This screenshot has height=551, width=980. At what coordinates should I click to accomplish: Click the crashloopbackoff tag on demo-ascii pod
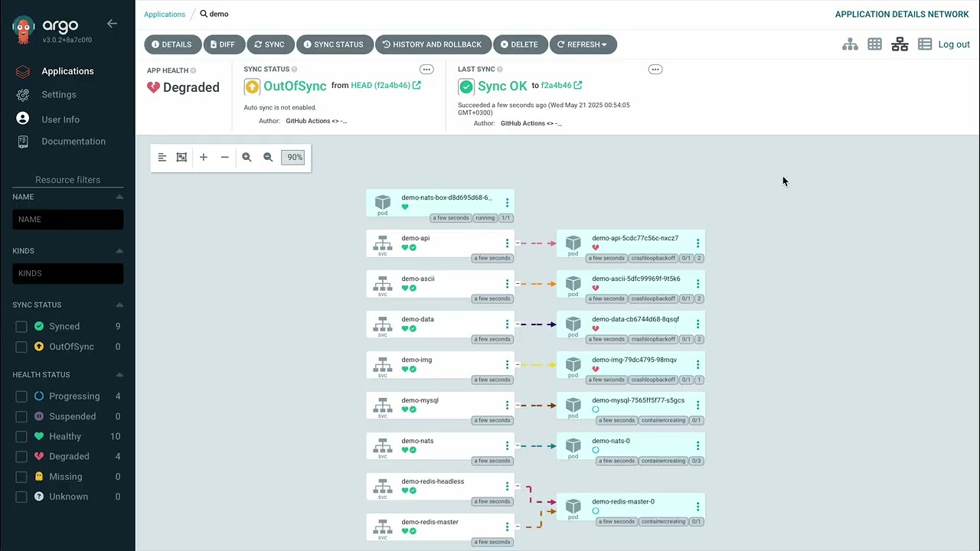tap(653, 298)
